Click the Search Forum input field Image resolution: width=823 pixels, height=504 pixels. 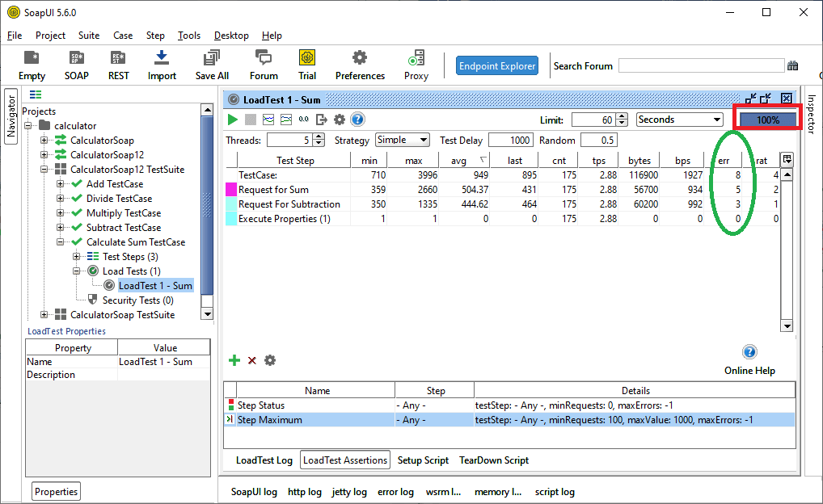[701, 65]
